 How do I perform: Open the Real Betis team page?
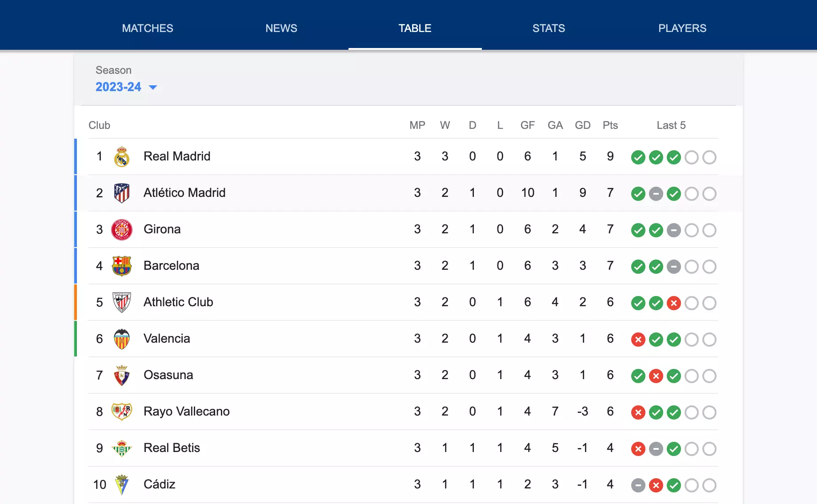[171, 448]
